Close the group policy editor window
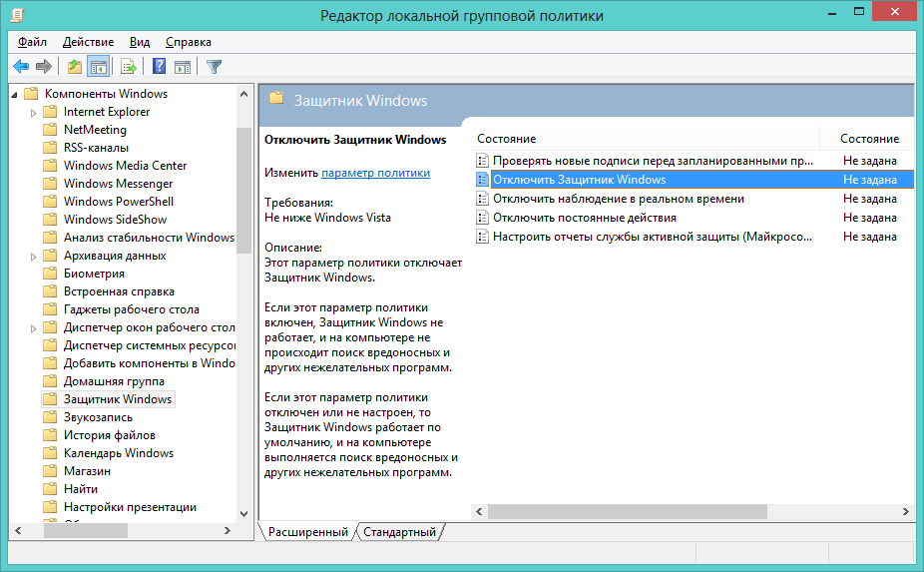The width and height of the screenshot is (924, 572). [x=894, y=12]
